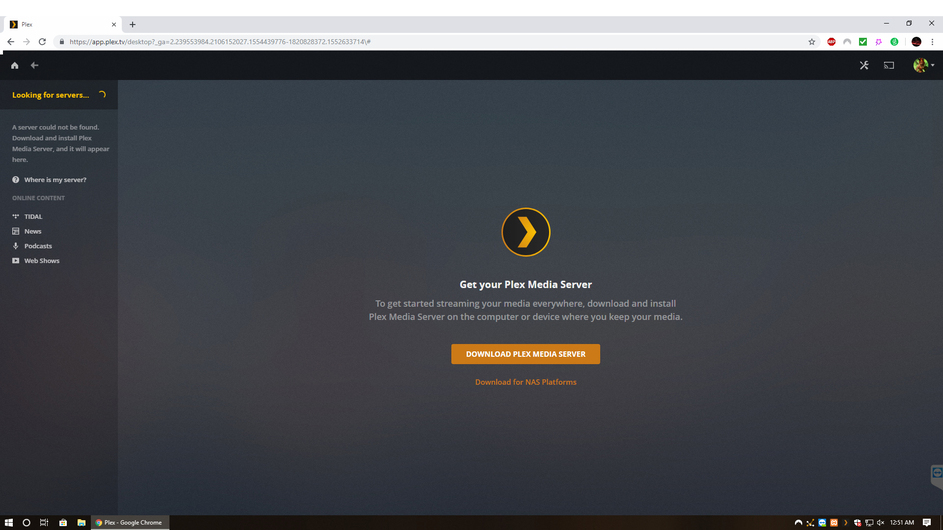Open the Chrome profile avatar
The height and width of the screenshot is (530, 943).
917,42
